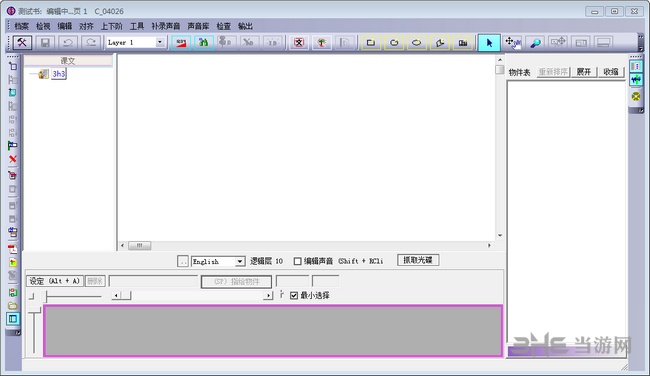Select the circle shape tool
Image resolution: width=650 pixels, height=376 pixels.
[394, 42]
